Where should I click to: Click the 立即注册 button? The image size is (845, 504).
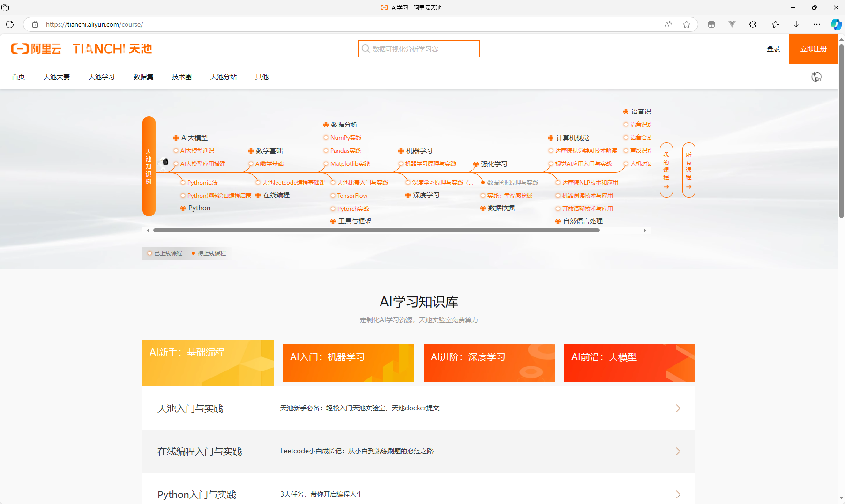click(x=813, y=49)
